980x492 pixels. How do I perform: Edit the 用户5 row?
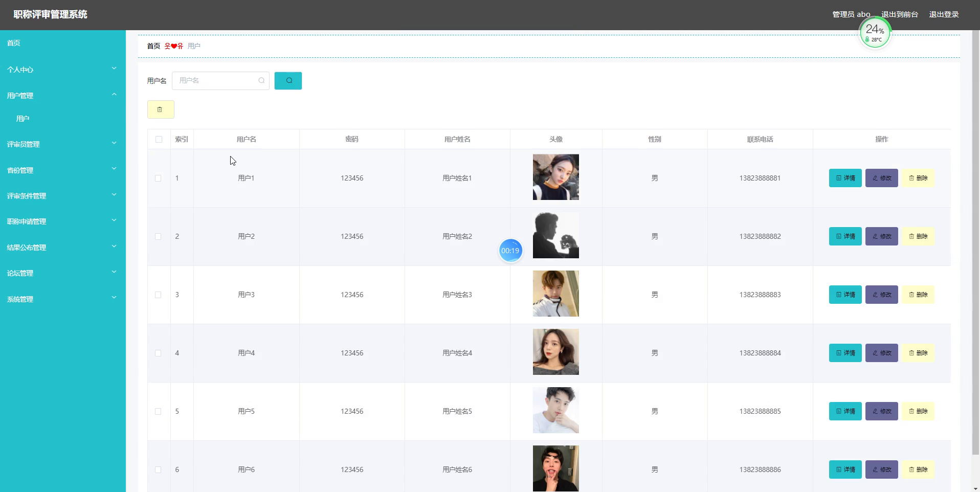pos(881,411)
